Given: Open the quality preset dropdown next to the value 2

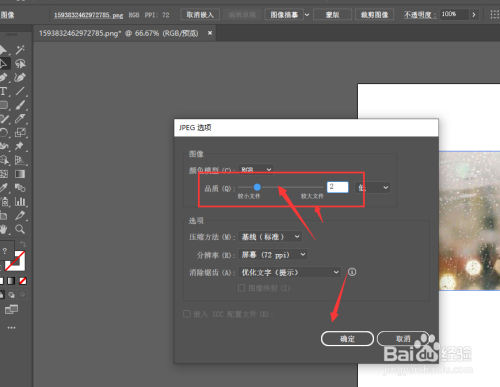Looking at the screenshot, I should pos(372,187).
